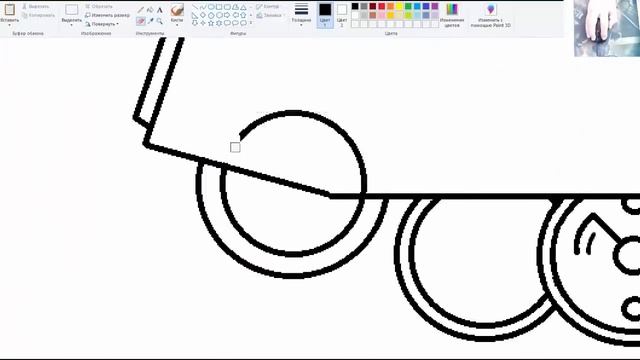
Task: Click Изменить размер resize button
Action: pyautogui.click(x=107, y=15)
